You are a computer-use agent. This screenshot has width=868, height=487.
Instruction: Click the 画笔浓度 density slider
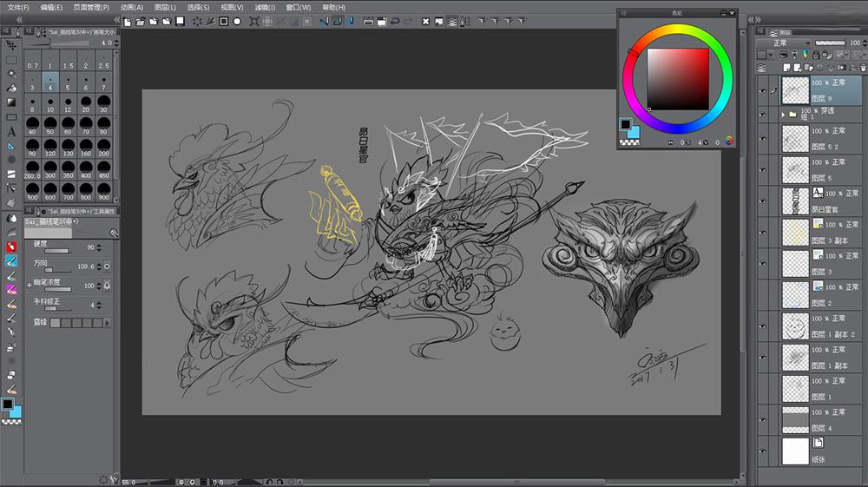(58, 289)
